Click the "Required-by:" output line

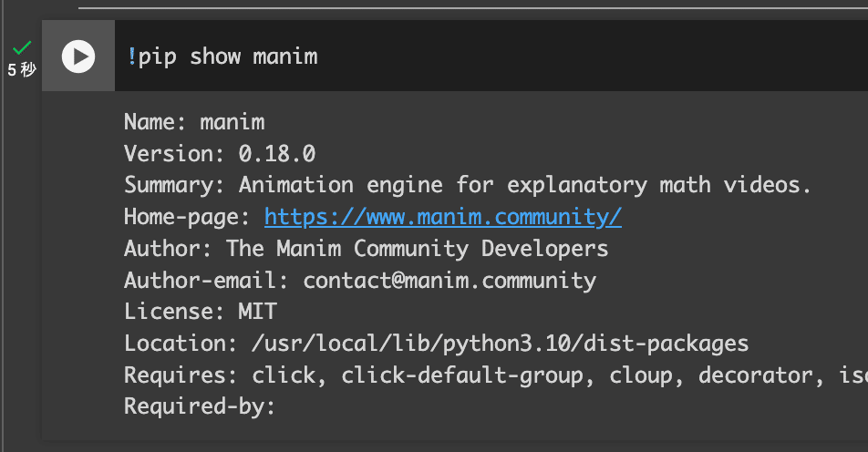coord(199,406)
